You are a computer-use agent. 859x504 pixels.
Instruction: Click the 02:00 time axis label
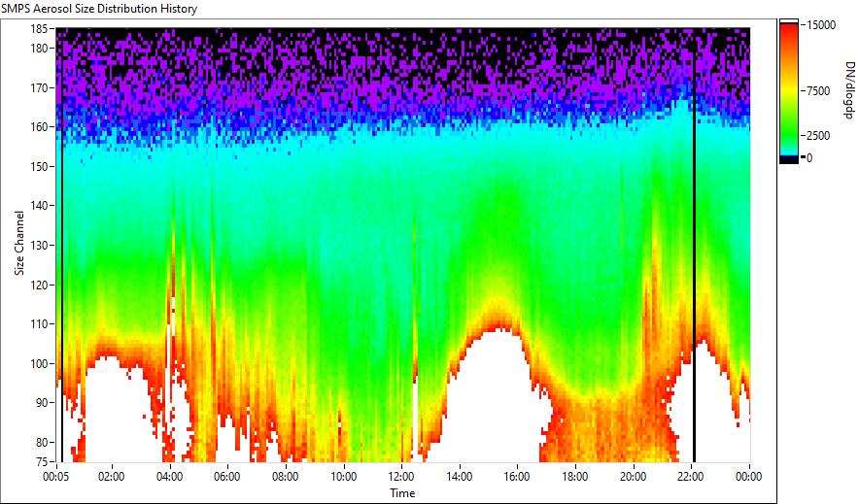tap(111, 477)
